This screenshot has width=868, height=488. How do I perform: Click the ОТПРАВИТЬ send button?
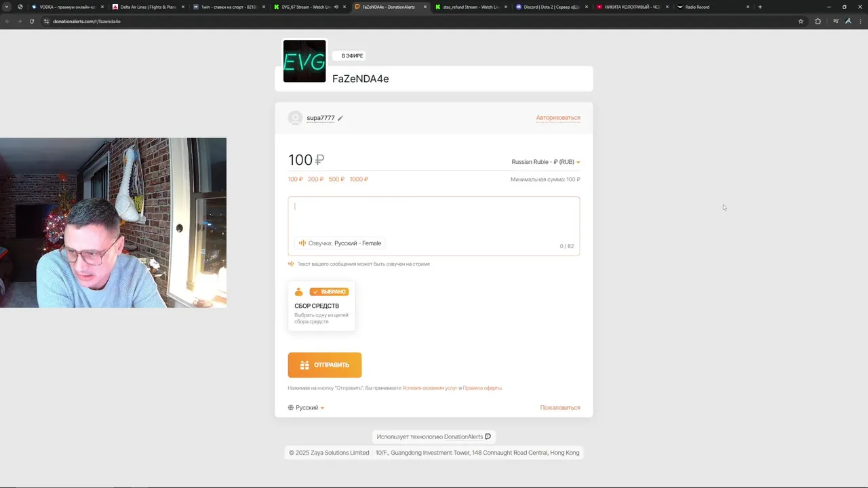(x=325, y=365)
